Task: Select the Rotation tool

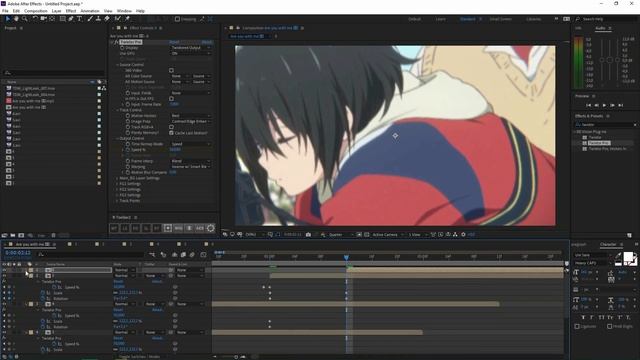Action: click(35, 19)
